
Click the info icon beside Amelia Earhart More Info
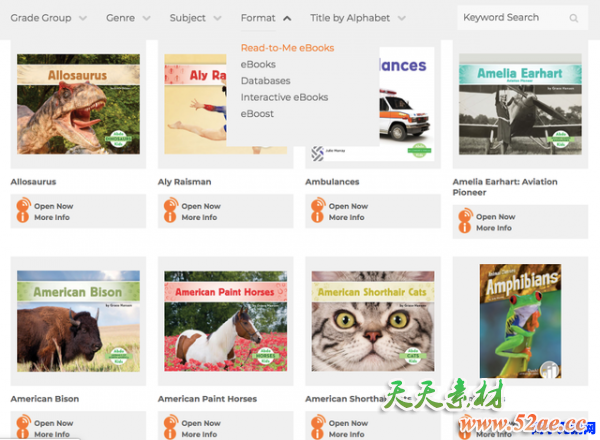coord(465,228)
